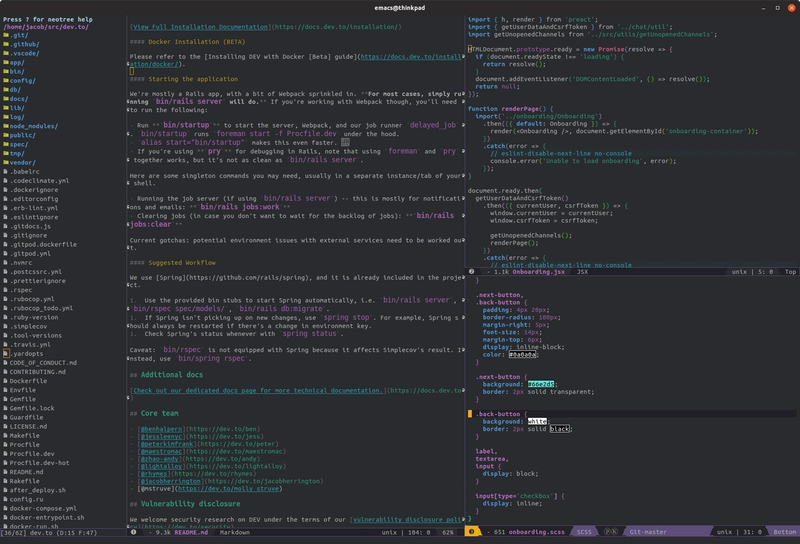The image size is (800, 544).
Task: Click the white background color swatch
Action: [537, 422]
